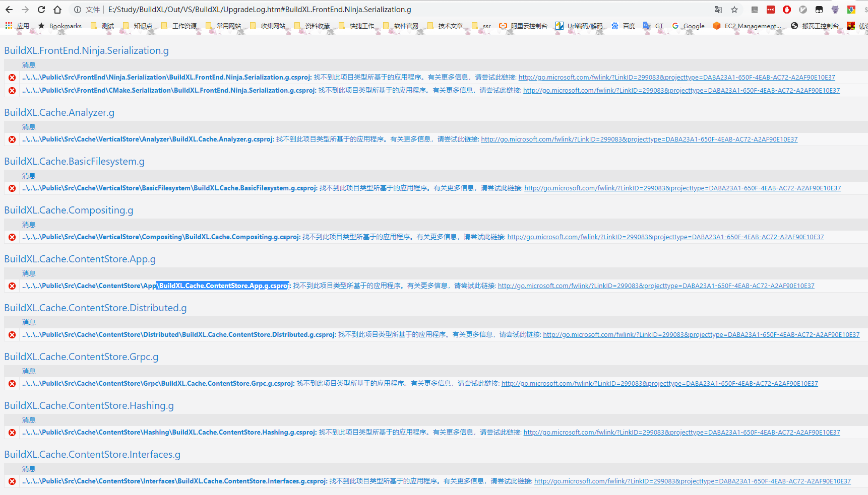Click 消息 under BuildXL.Cache.Compositing.g
Image resolution: width=868 pixels, height=495 pixels.
tap(29, 224)
